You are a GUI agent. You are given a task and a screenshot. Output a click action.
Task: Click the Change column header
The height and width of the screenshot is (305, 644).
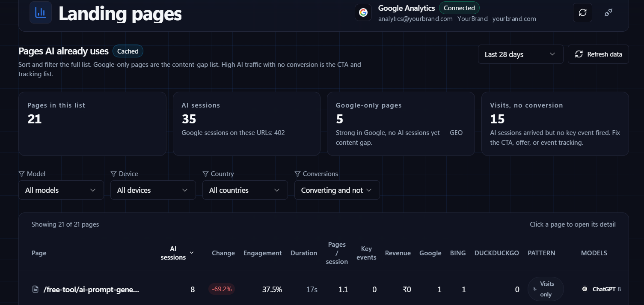(x=223, y=253)
